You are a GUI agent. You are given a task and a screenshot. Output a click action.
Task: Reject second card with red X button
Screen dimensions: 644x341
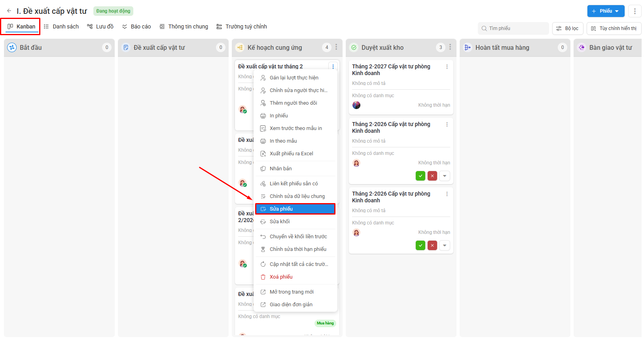tap(432, 176)
